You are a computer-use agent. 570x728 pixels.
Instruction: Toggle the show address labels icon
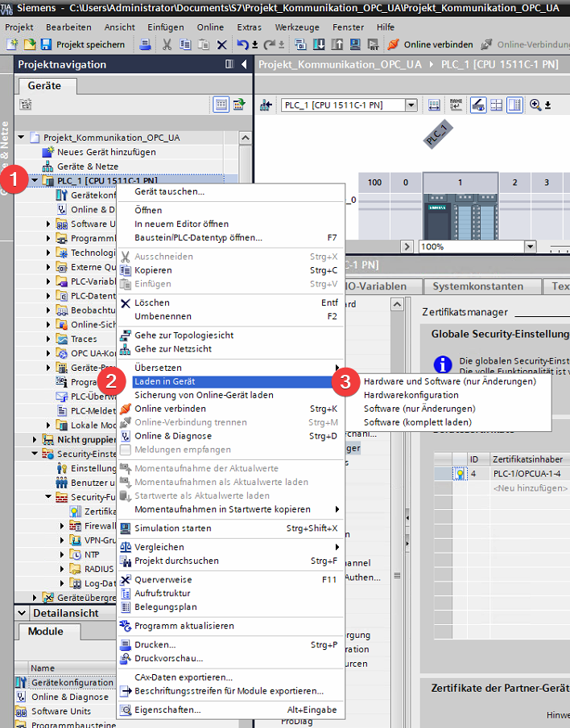455,105
